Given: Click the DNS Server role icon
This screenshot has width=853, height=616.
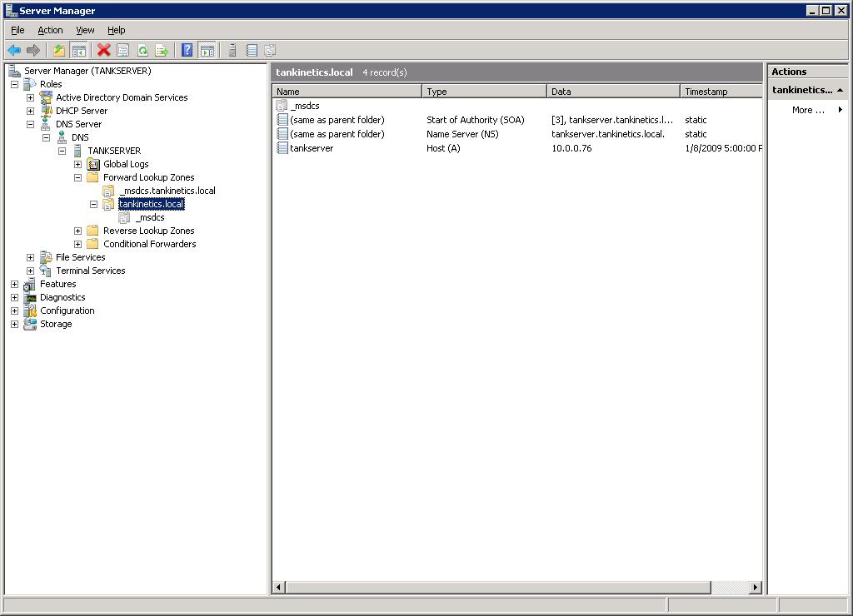Looking at the screenshot, I should coord(46,124).
